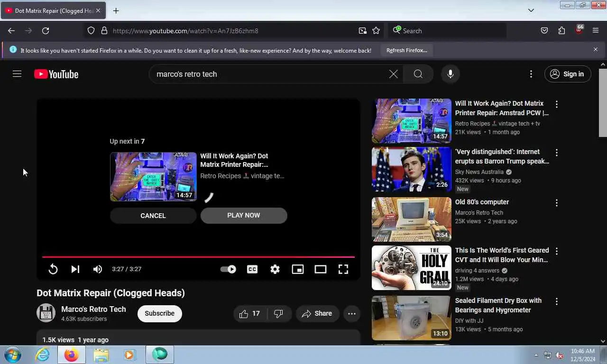
Task: Replay the video
Action: 53,269
